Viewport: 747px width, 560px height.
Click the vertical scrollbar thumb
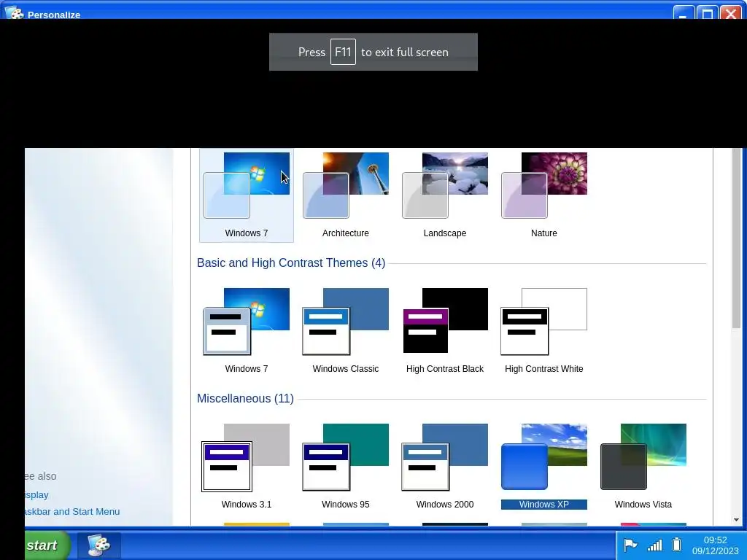[x=737, y=238]
